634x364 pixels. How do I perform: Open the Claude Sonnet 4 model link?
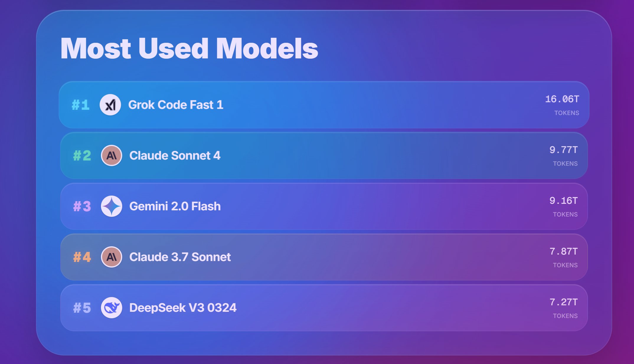pyautogui.click(x=175, y=155)
